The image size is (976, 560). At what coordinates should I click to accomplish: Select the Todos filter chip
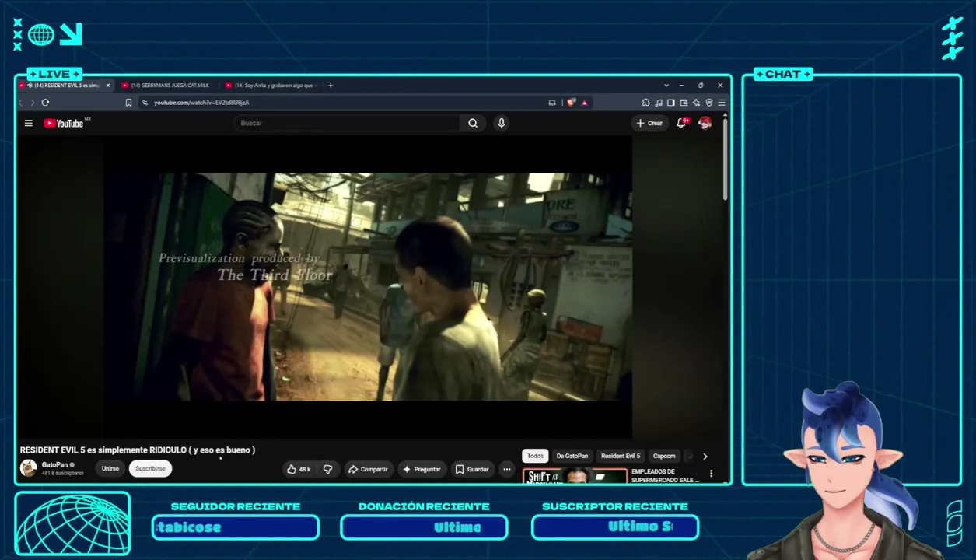pos(536,457)
